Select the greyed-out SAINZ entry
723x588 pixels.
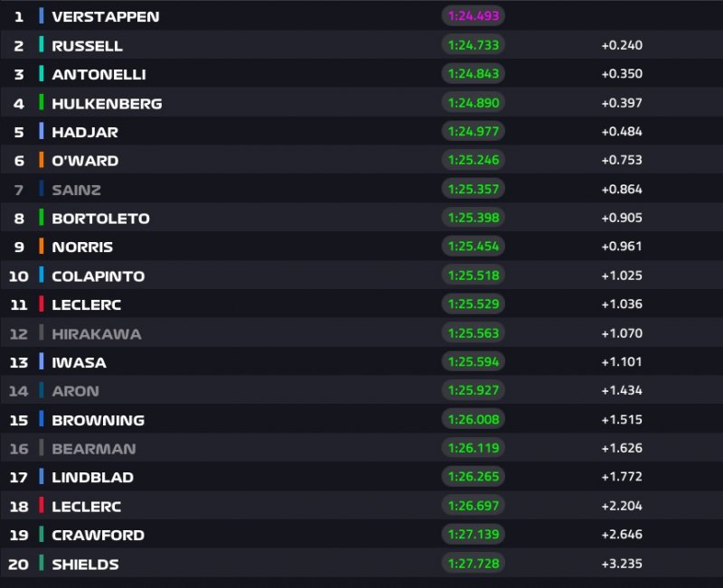tap(76, 189)
